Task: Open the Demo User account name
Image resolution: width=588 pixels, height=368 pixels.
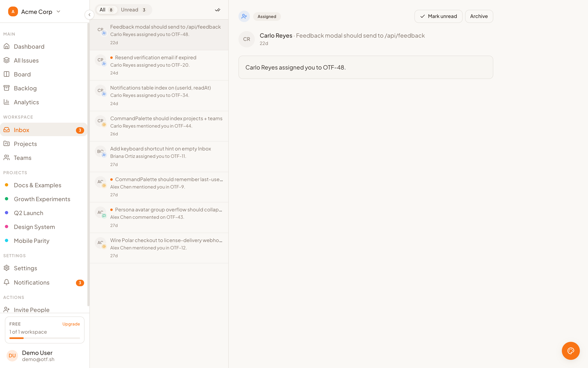Action: tap(37, 353)
